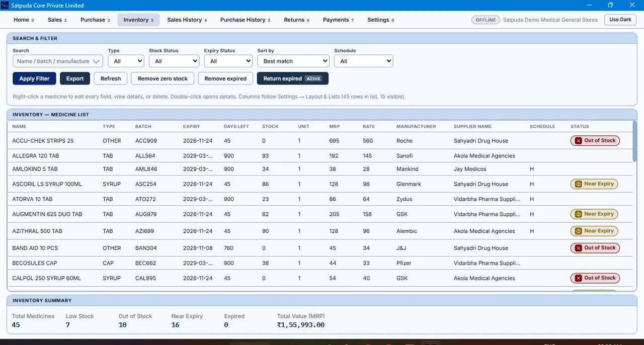Open Purchase History tab
Viewport: 644px width, 345px height.
[x=245, y=20]
